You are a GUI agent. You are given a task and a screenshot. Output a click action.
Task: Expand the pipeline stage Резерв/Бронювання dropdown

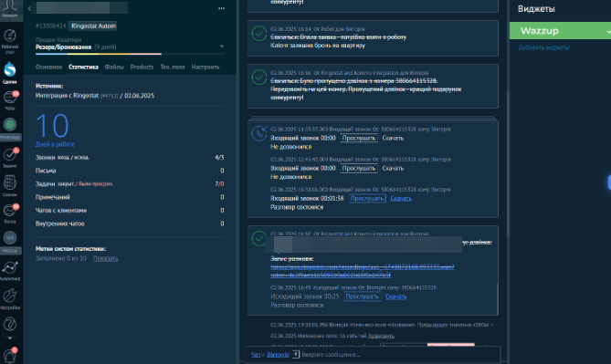click(x=222, y=46)
